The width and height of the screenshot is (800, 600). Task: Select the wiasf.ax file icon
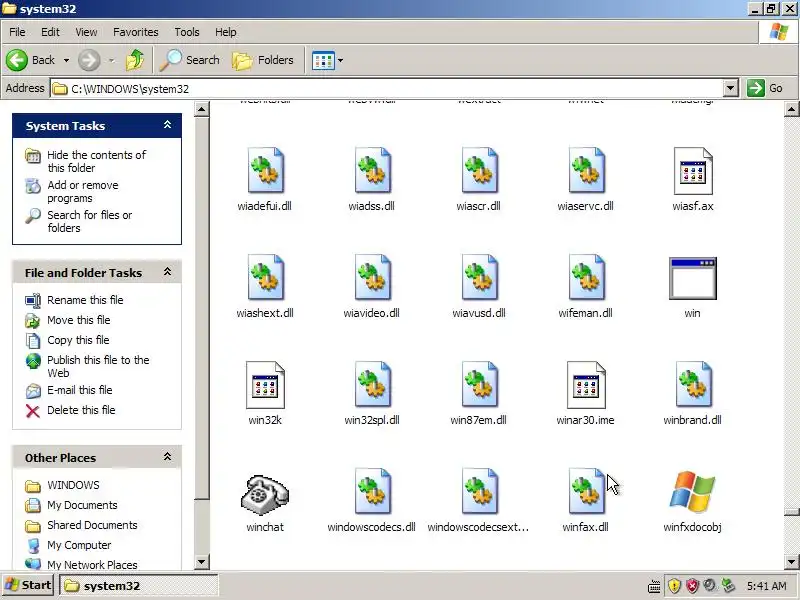coord(693,170)
